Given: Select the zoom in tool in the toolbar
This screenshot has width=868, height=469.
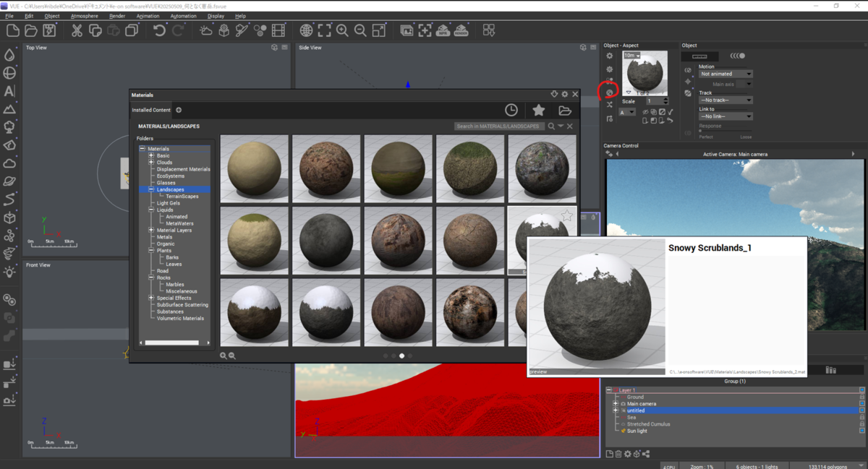Looking at the screenshot, I should coord(341,30).
